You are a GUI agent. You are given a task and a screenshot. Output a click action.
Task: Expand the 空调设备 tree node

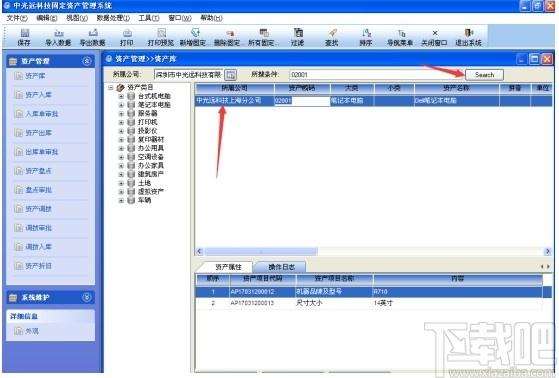tap(121, 157)
